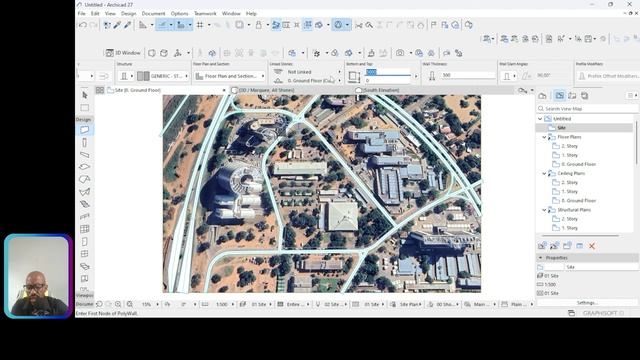Select the Wall tool in the toolbox
Screen dimensions: 640x360
tap(84, 130)
